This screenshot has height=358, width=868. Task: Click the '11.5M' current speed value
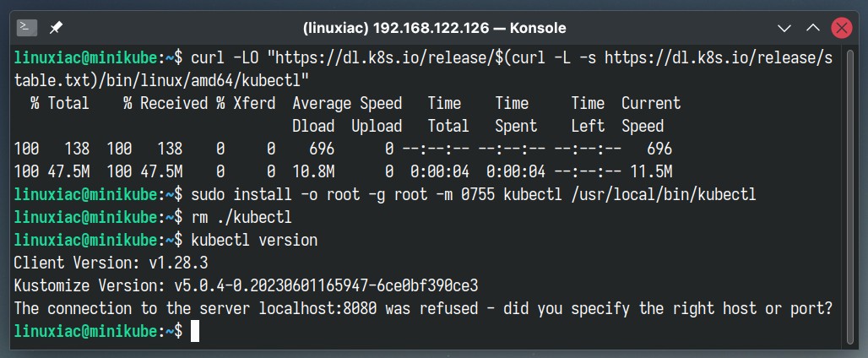[652, 172]
